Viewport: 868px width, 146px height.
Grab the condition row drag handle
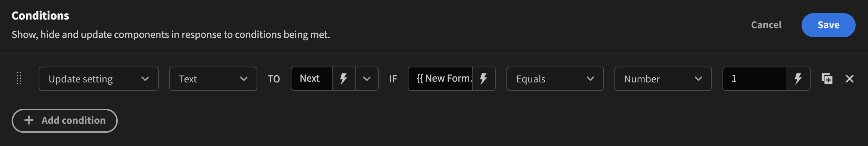(19, 79)
